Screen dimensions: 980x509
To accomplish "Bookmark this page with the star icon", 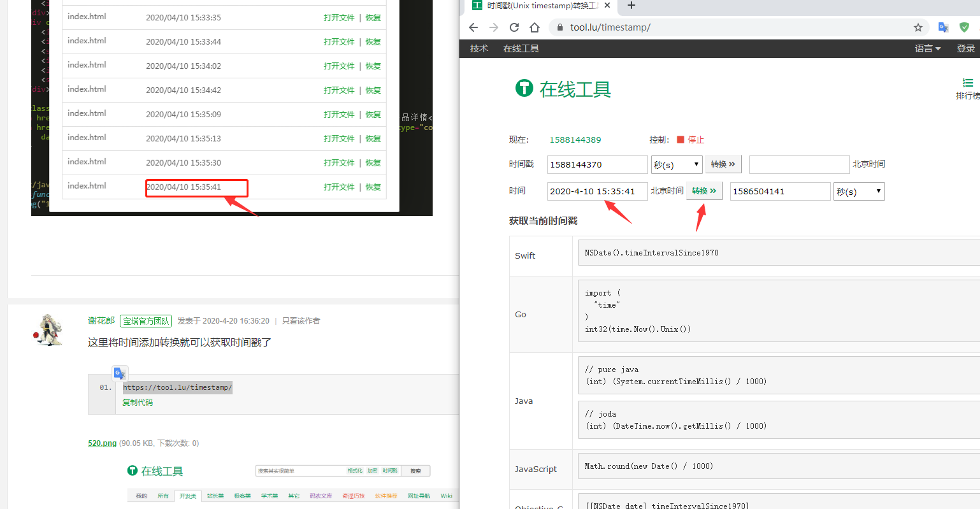I will (918, 27).
